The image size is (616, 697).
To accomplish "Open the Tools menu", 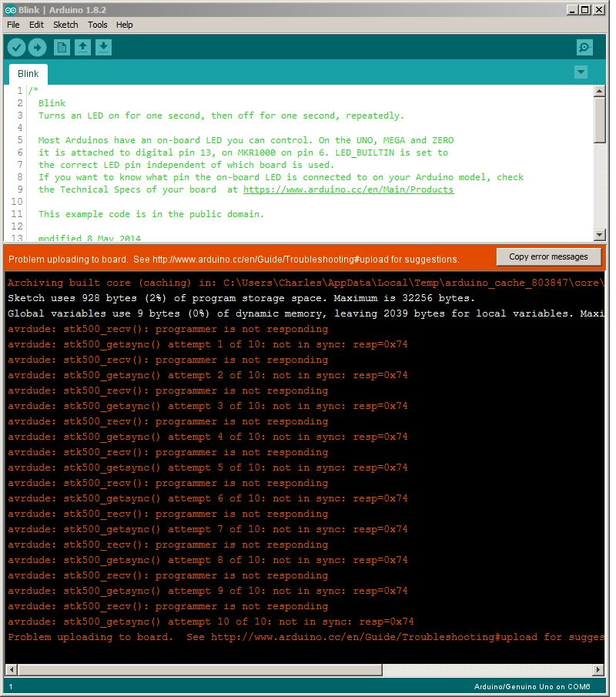I will tap(97, 25).
